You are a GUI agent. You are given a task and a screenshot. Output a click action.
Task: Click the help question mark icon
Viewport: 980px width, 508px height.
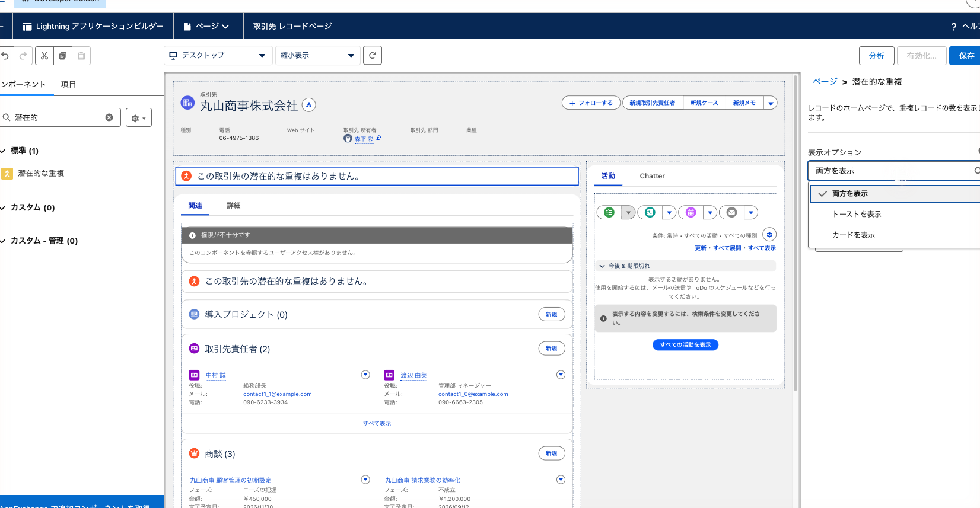[x=954, y=27]
